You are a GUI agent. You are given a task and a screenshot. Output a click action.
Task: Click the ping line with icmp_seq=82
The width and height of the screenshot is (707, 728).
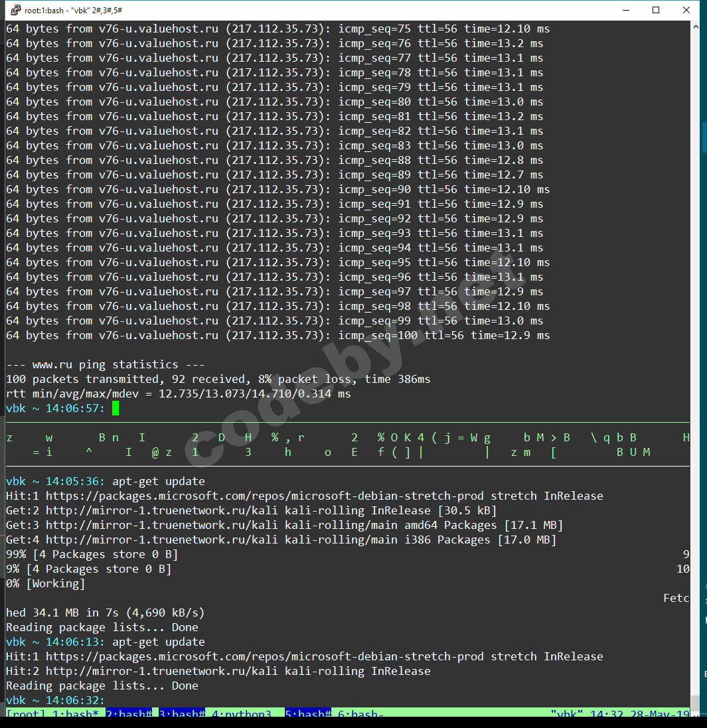[275, 131]
